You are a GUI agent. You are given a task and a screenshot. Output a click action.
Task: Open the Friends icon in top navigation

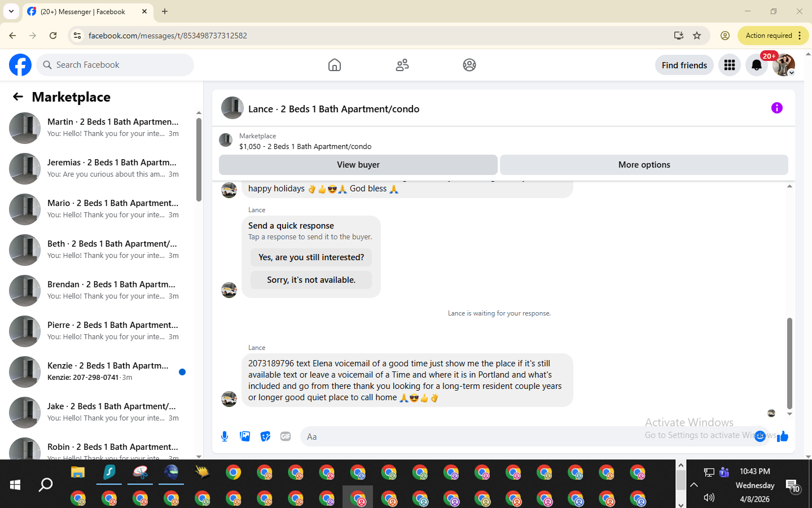pyautogui.click(x=402, y=65)
